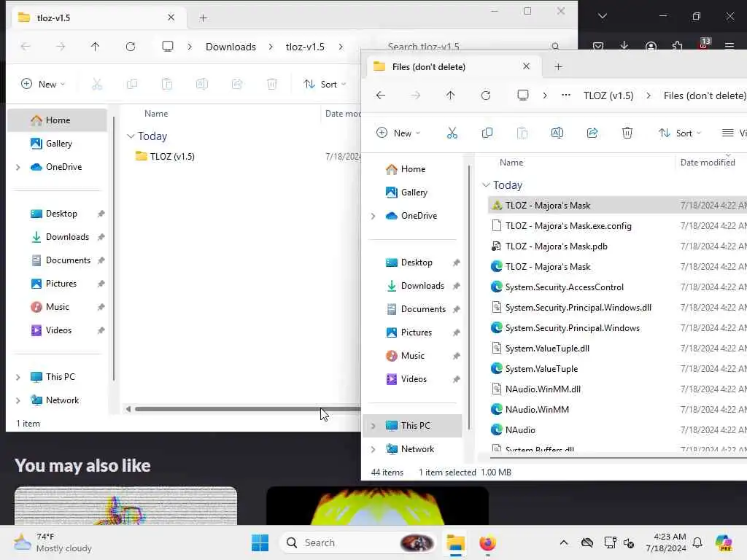Select TLOZ - Majora's Mask.pdb file
Screen dimensions: 747x560
coord(556,246)
